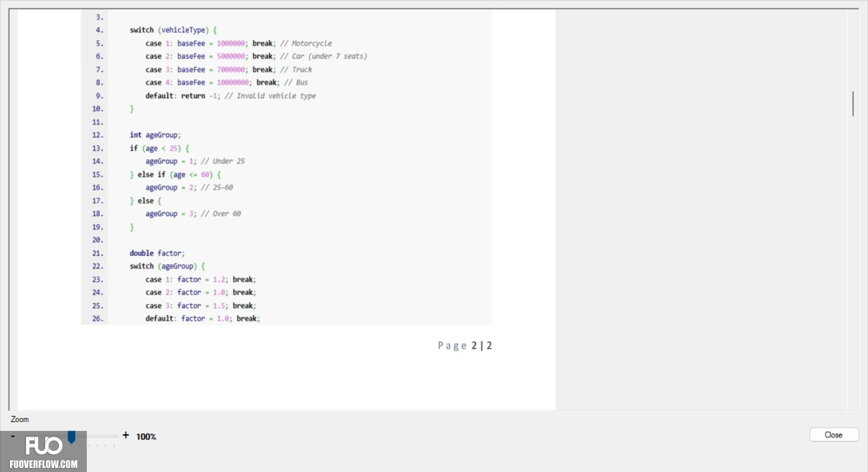
Task: Click the line '} else if (age <= 60) {'
Action: pyautogui.click(x=175, y=174)
